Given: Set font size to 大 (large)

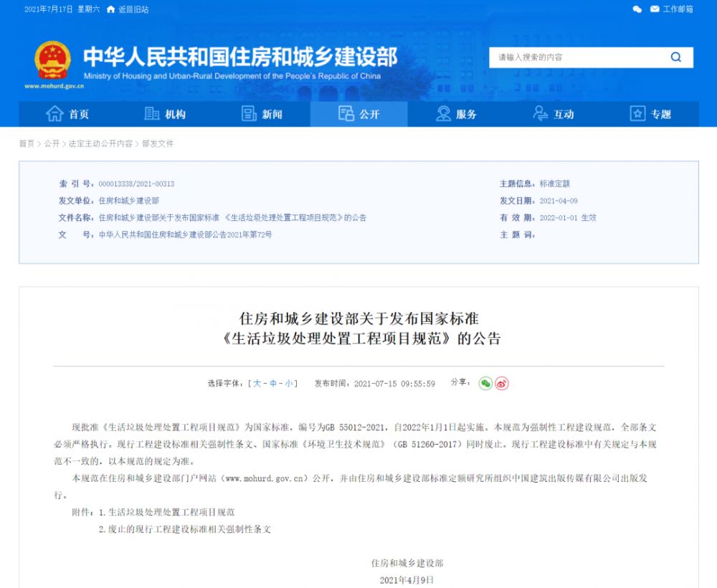Looking at the screenshot, I should point(257,384).
